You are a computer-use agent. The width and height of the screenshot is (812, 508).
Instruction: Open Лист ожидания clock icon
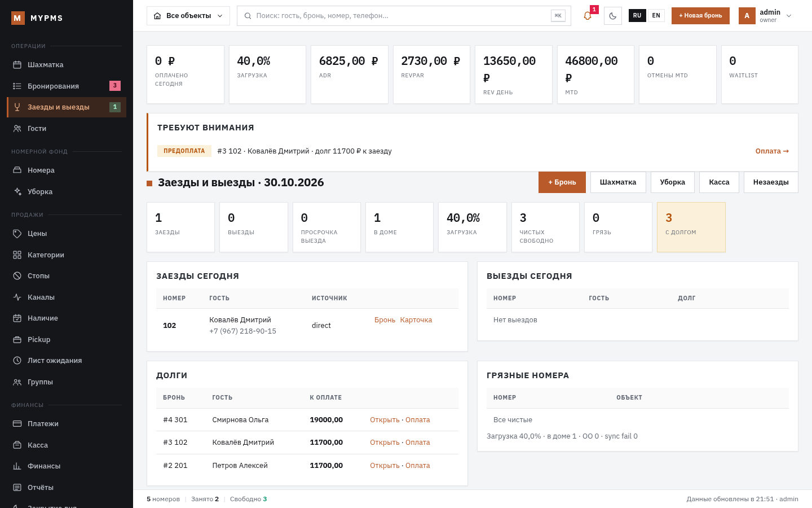(17, 361)
